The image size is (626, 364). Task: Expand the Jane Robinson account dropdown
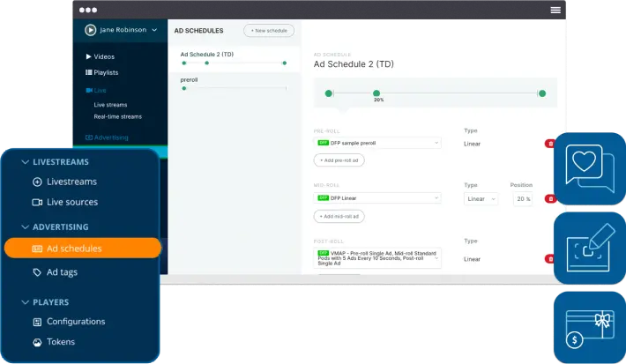(154, 30)
